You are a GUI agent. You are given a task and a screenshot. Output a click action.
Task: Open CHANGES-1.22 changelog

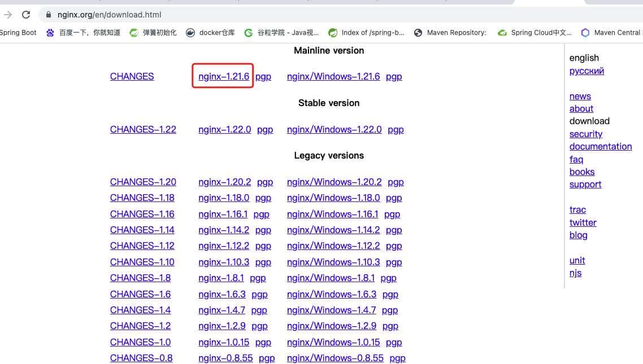(142, 129)
